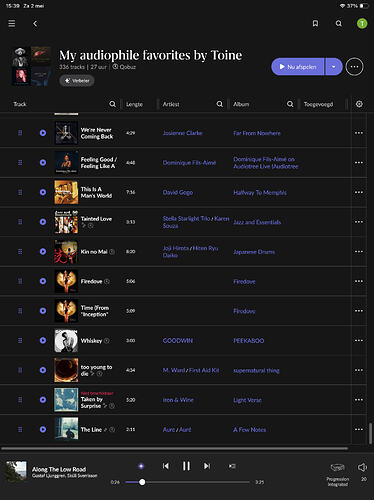The width and height of the screenshot is (374, 500).
Task: Open more options for Whiskey track
Action: tap(359, 340)
